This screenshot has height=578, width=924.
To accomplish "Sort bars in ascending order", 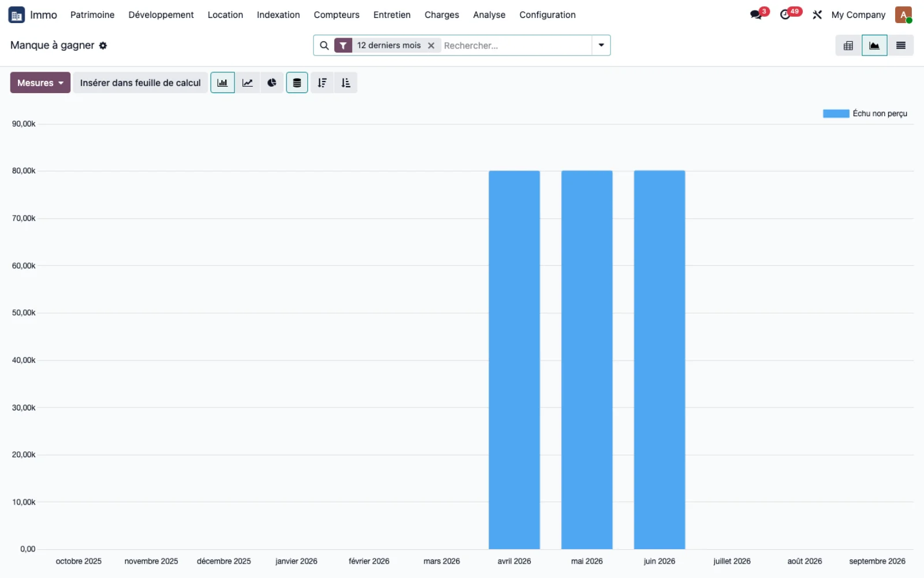I will (346, 83).
